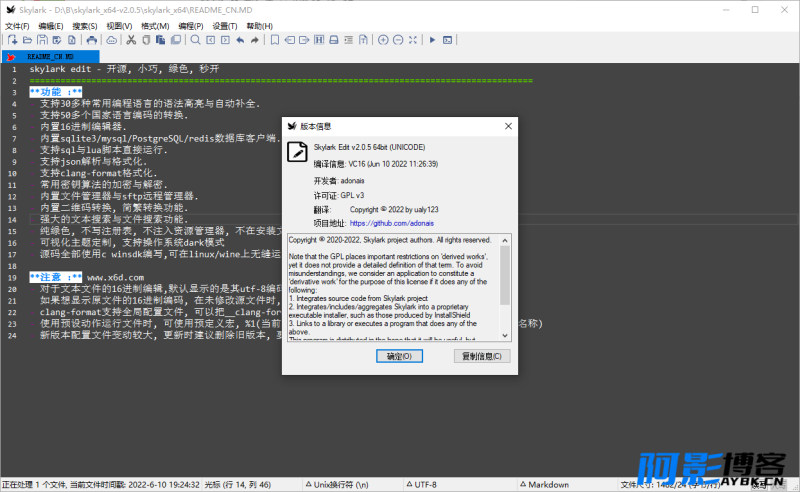Click the Redo arrow icon
Screen dimensions: 800x492
point(255,40)
